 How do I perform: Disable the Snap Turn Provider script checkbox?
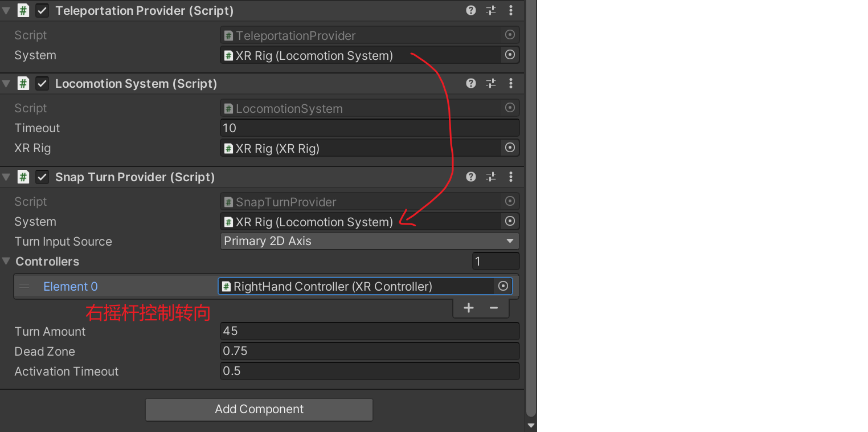[x=42, y=177]
